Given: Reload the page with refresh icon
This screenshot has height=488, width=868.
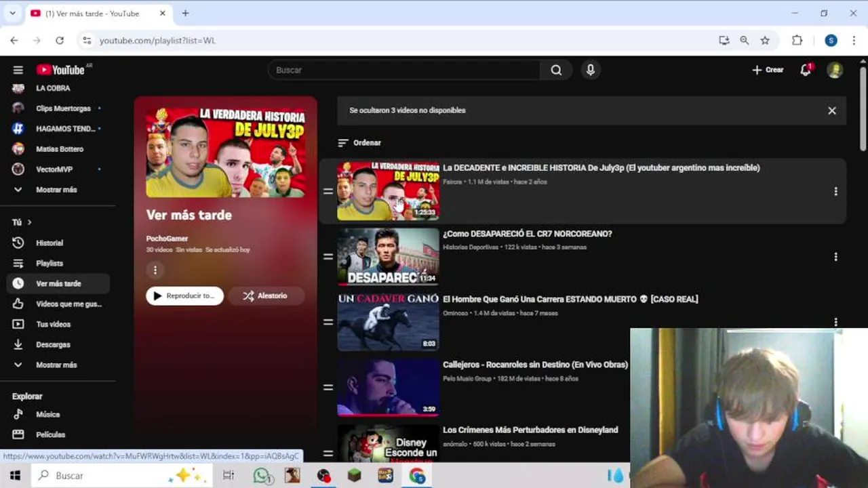Looking at the screenshot, I should pyautogui.click(x=60, y=41).
